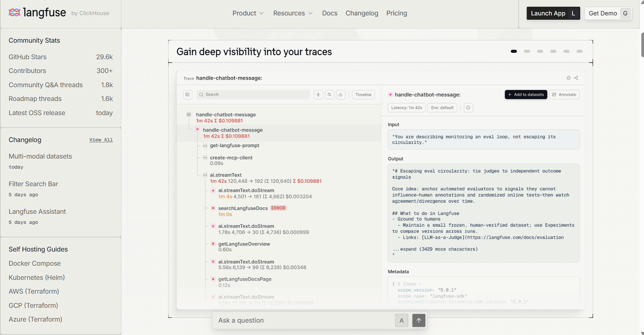Click the Get Demo button
This screenshot has height=335, width=644.
[608, 13]
